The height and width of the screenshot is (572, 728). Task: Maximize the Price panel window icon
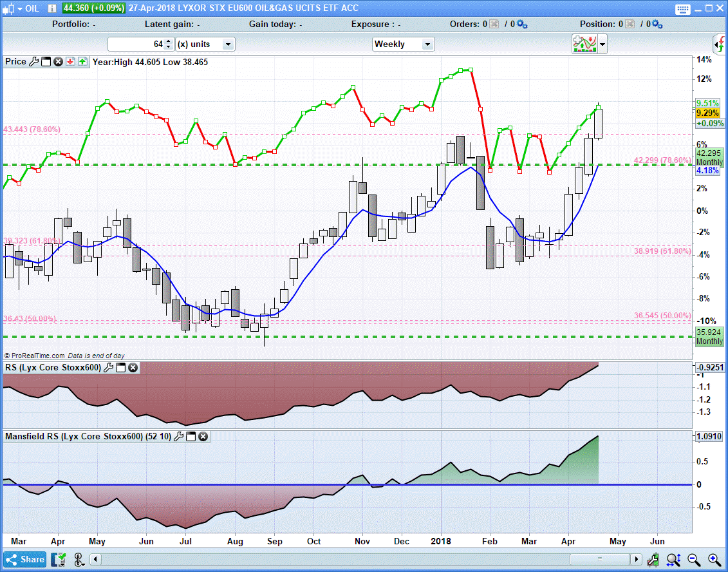pos(46,62)
